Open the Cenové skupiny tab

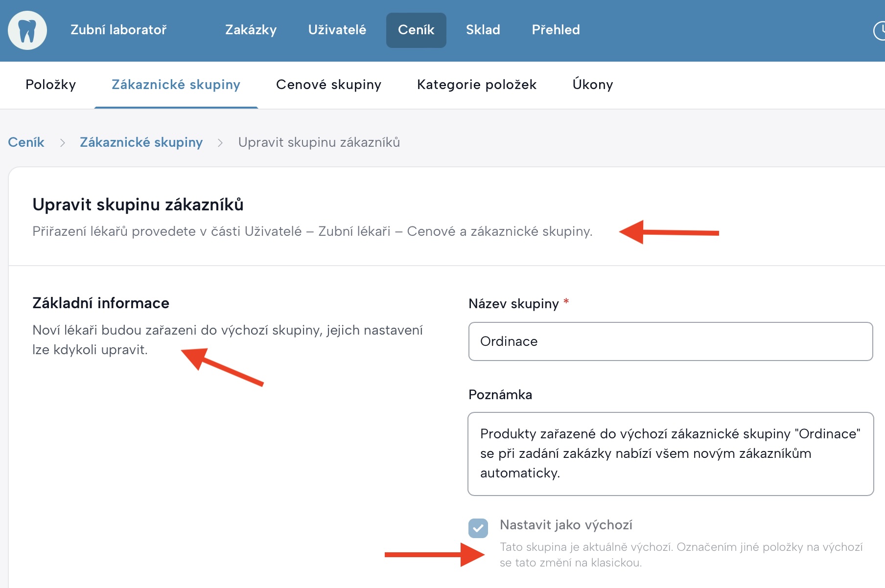[328, 85]
